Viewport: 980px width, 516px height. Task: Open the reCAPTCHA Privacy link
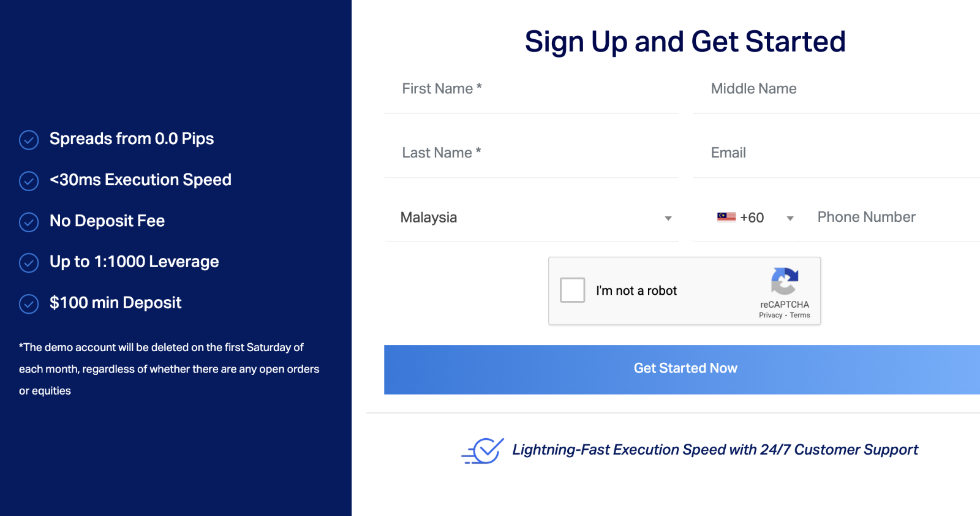[x=771, y=315]
